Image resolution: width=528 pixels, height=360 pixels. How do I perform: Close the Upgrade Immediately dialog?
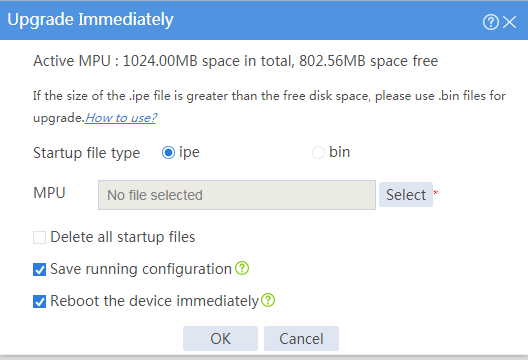tap(509, 22)
